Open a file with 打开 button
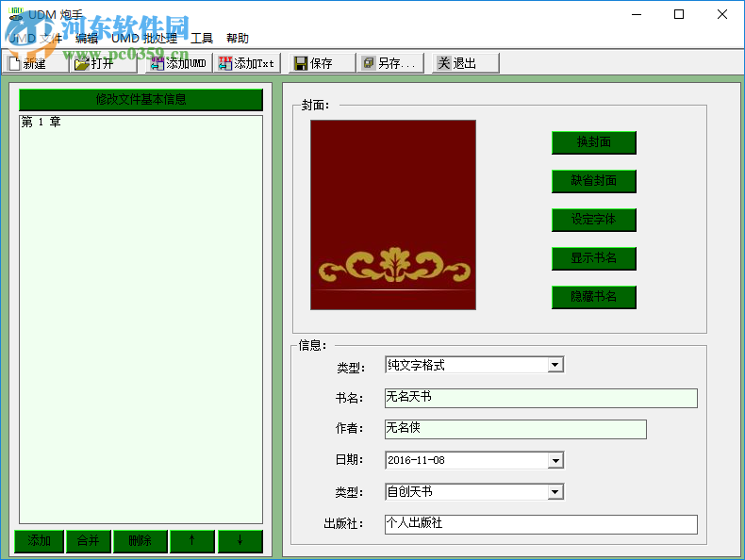Viewport: 745px width, 560px height. pyautogui.click(x=104, y=63)
